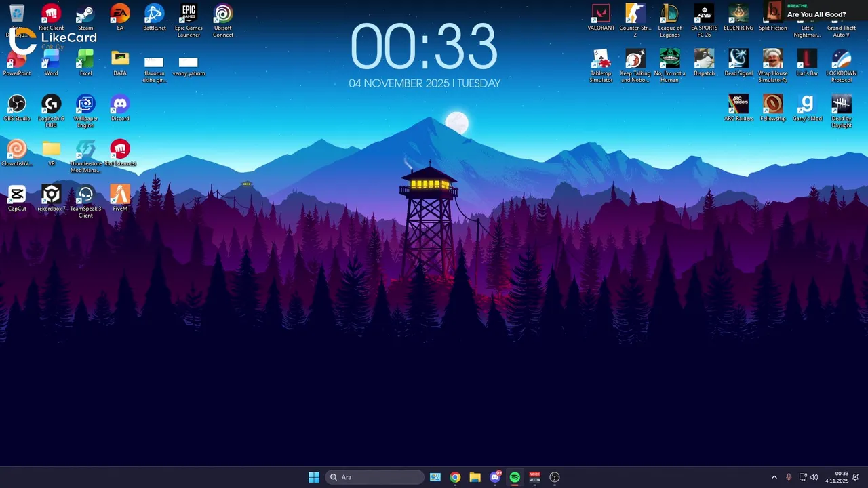
Task: Open the Windows Start menu
Action: pos(314,477)
